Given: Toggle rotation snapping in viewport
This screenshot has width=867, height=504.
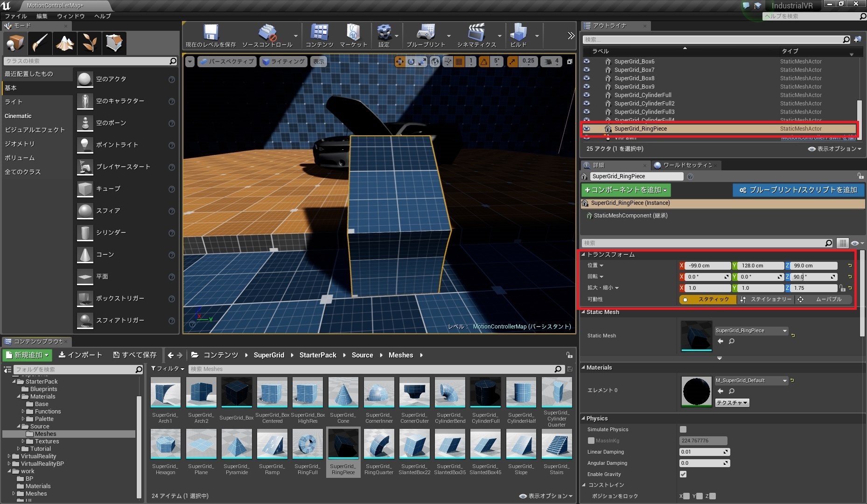Looking at the screenshot, I should click(x=484, y=62).
